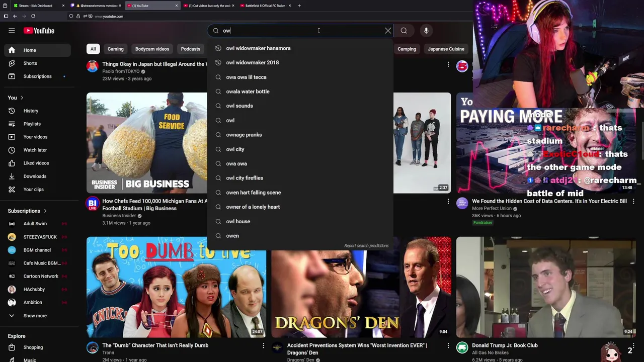Click the magnifier search button
Screen dimensions: 644x362
404,31
